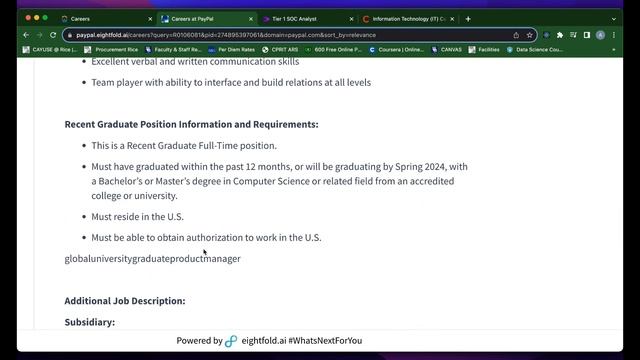Click 'Must have graduated within the past 12 months' bullet
The height and width of the screenshot is (360, 640).
click(280, 181)
